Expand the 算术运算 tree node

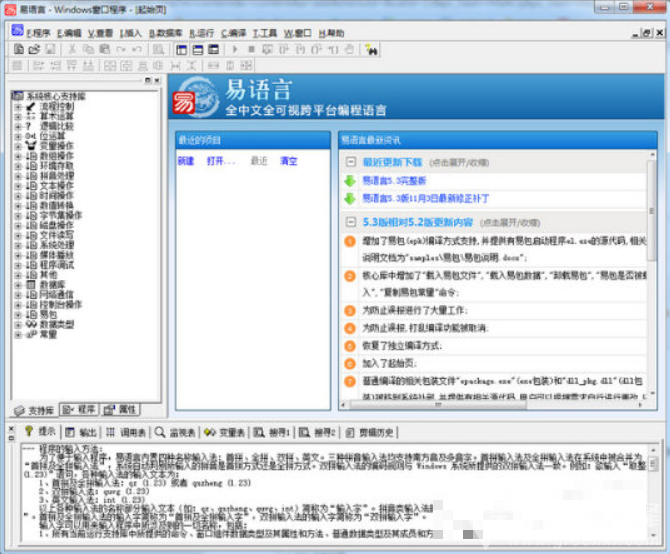coord(18,116)
